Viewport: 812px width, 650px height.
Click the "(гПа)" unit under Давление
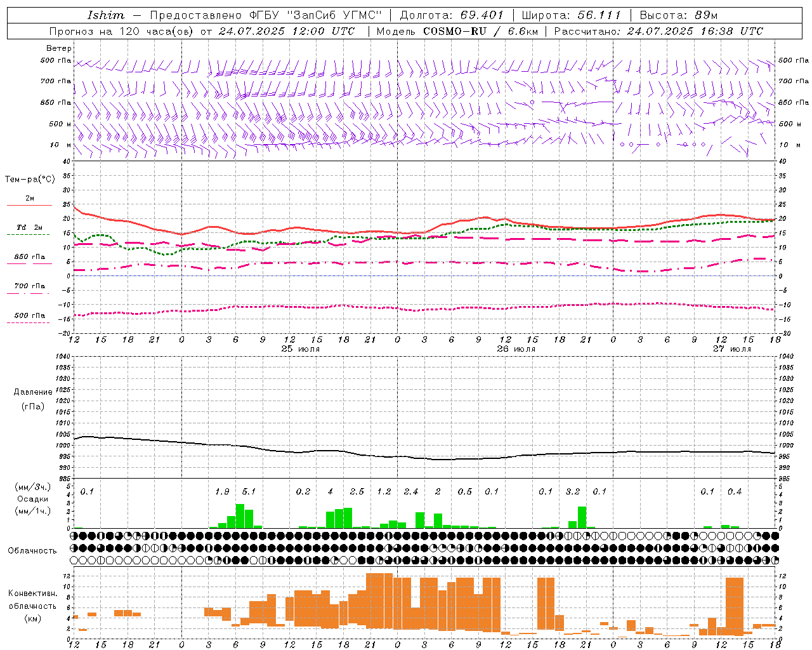pos(33,406)
